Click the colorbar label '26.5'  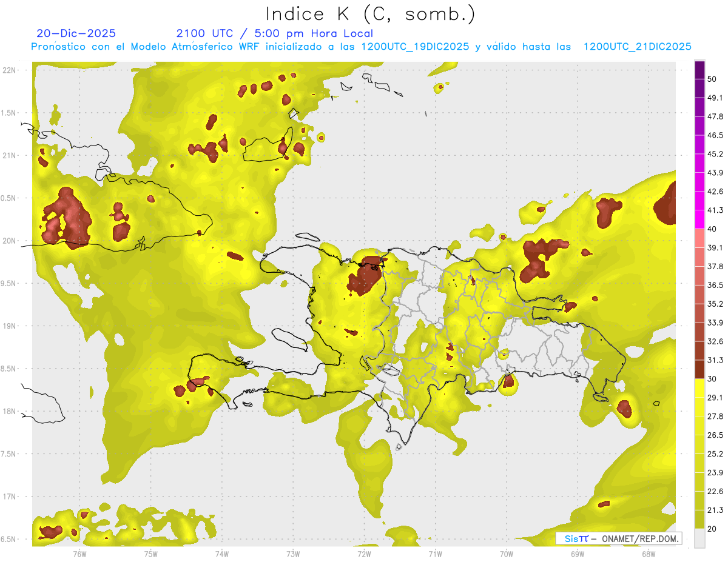click(715, 436)
